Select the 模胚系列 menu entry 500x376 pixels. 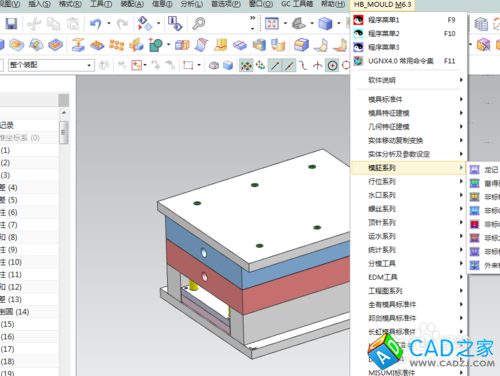(408, 168)
